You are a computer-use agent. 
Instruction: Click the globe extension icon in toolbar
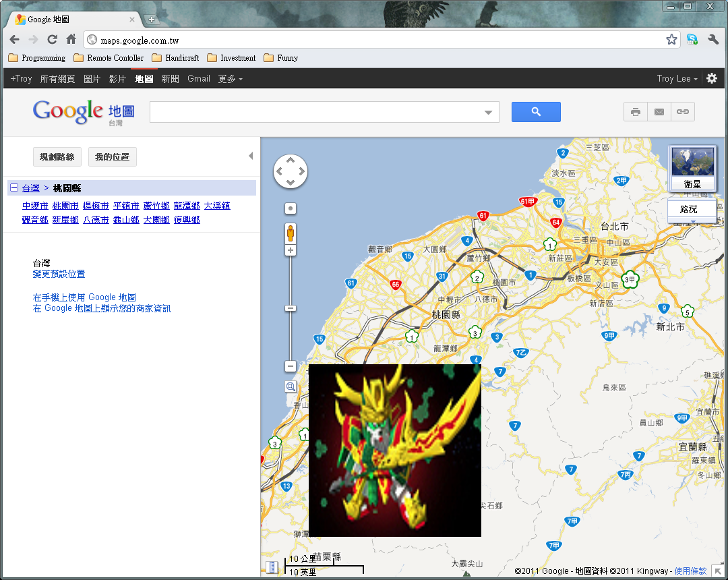coord(692,40)
